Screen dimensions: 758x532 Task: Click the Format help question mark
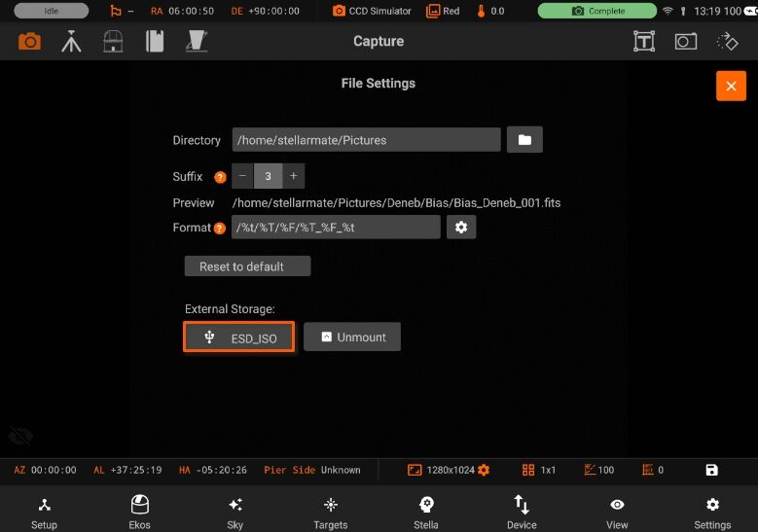pyautogui.click(x=220, y=228)
